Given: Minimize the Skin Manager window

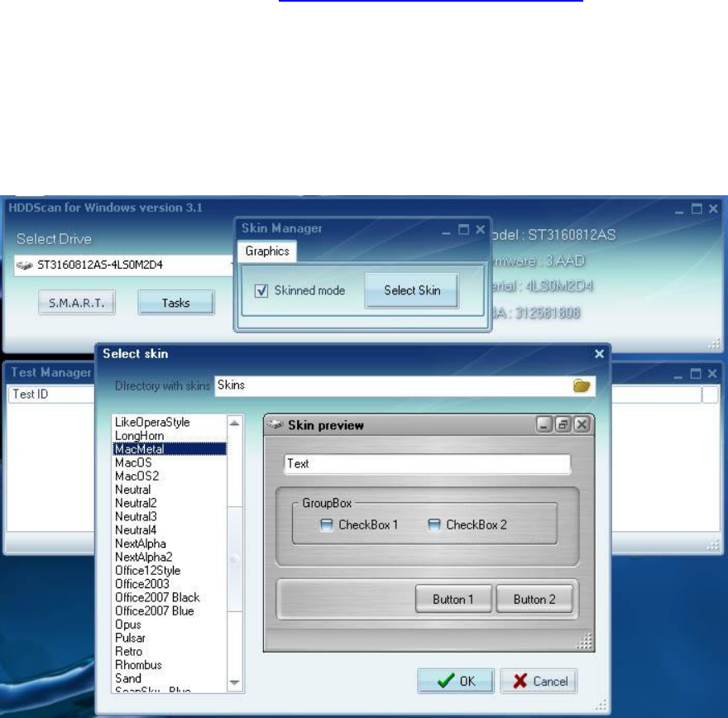Looking at the screenshot, I should 446,232.
